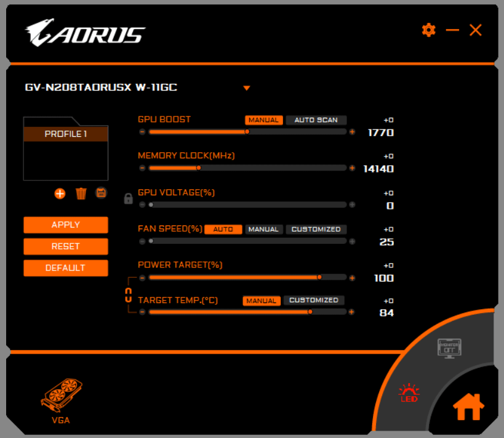504x438 pixels.
Task: Set Fan Speed to CUSTOMIZED
Action: point(316,229)
